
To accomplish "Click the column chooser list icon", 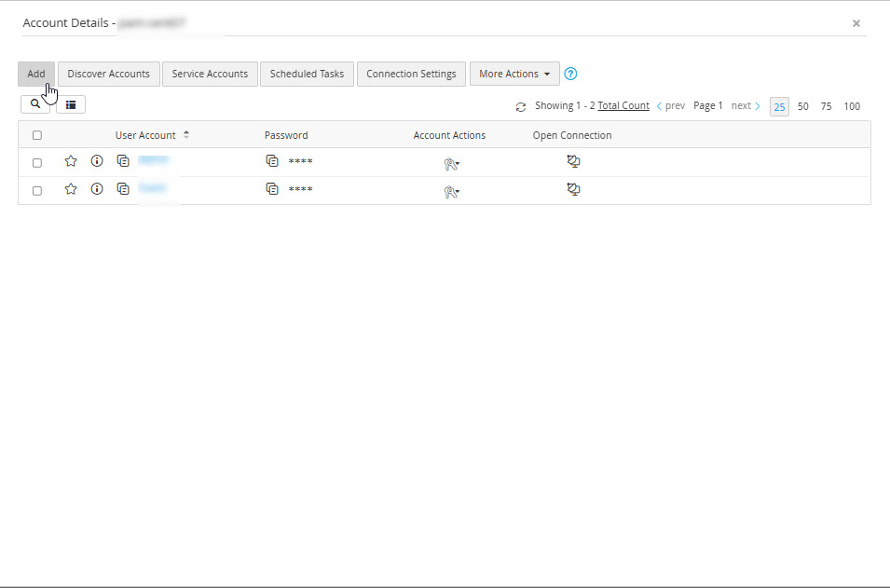I will click(x=71, y=104).
